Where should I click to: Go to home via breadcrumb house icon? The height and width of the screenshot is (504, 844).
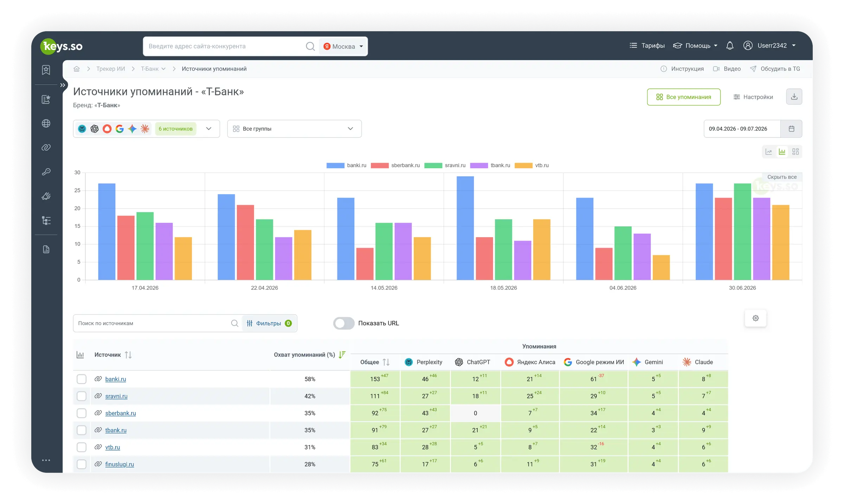pyautogui.click(x=77, y=69)
